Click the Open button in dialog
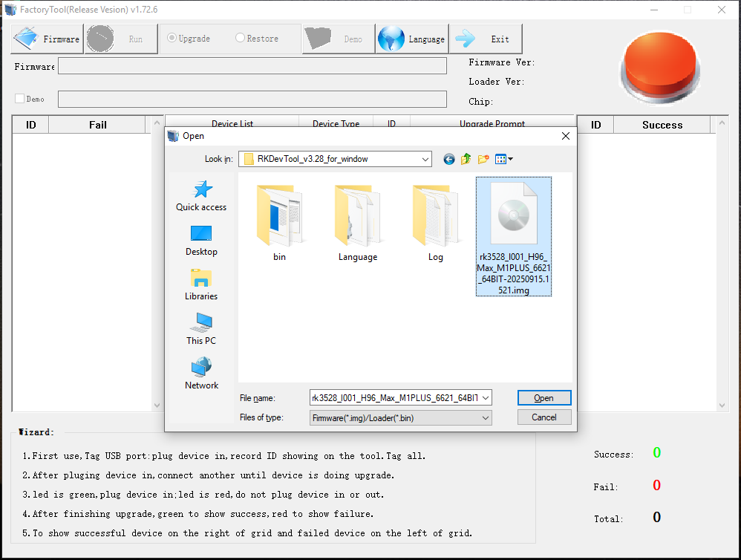This screenshot has height=560, width=741. click(x=543, y=398)
